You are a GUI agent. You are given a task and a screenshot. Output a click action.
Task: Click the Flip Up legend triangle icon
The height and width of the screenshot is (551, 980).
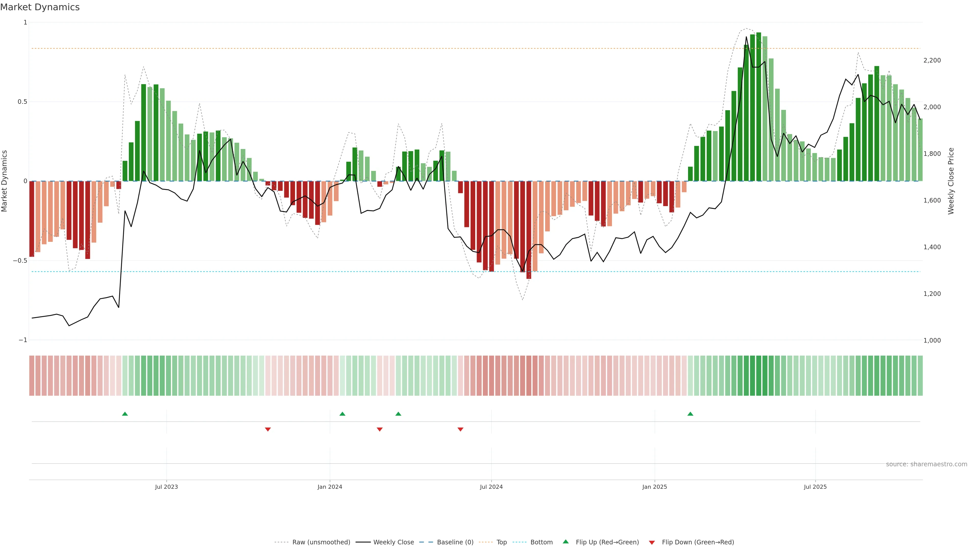(x=566, y=542)
